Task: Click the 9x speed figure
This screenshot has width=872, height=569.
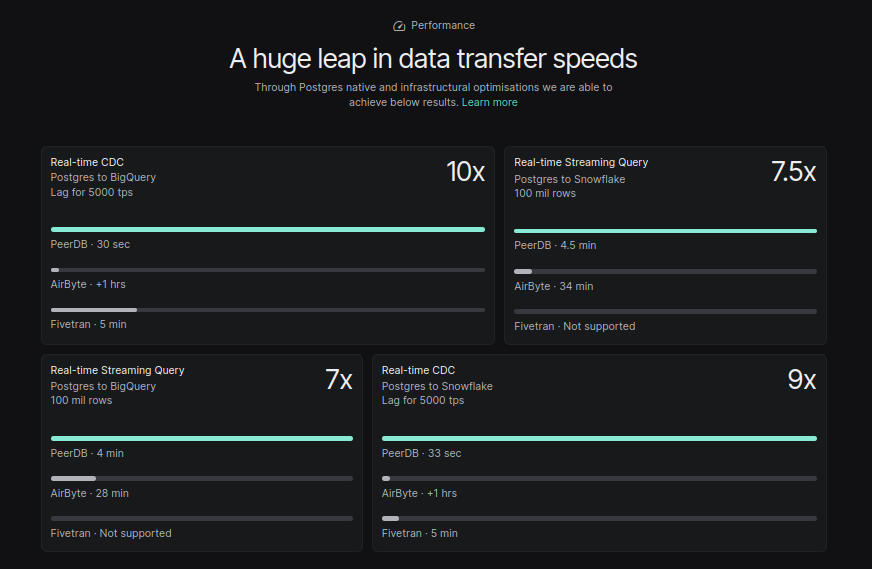Action: 802,379
